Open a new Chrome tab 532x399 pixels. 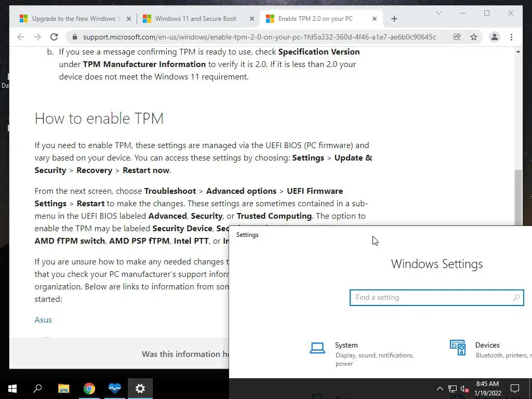394,19
